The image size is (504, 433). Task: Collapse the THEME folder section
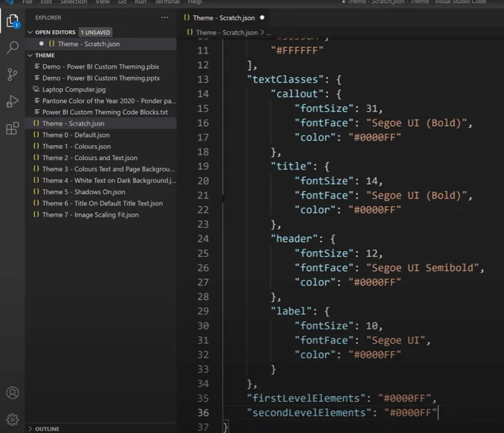click(30, 55)
